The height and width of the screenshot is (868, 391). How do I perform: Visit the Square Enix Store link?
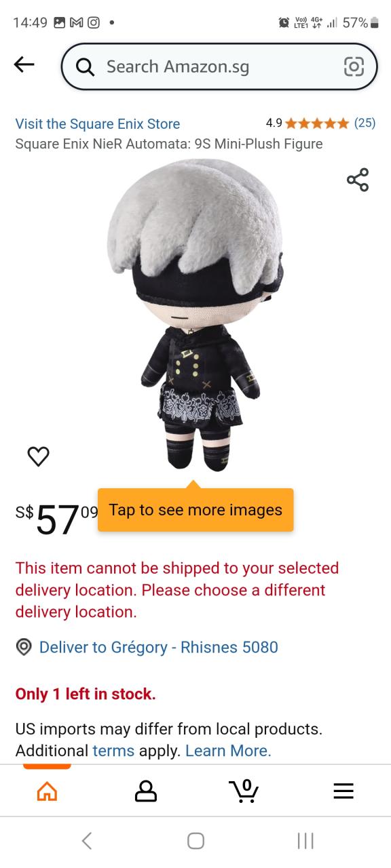98,123
